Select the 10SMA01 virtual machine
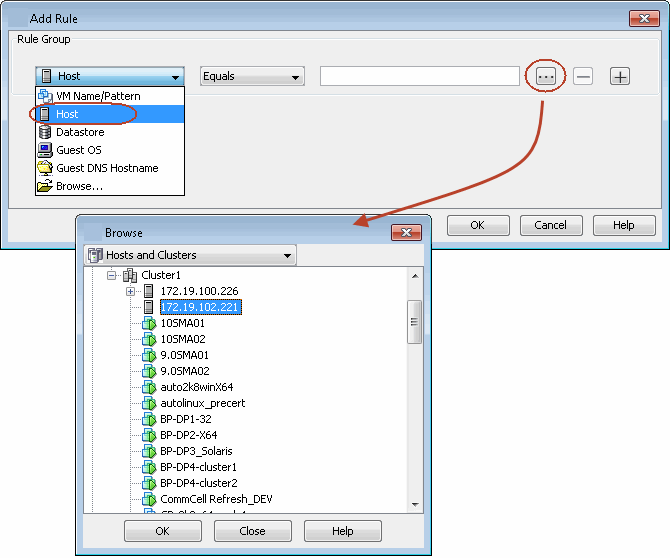The height and width of the screenshot is (558, 670). tap(182, 323)
